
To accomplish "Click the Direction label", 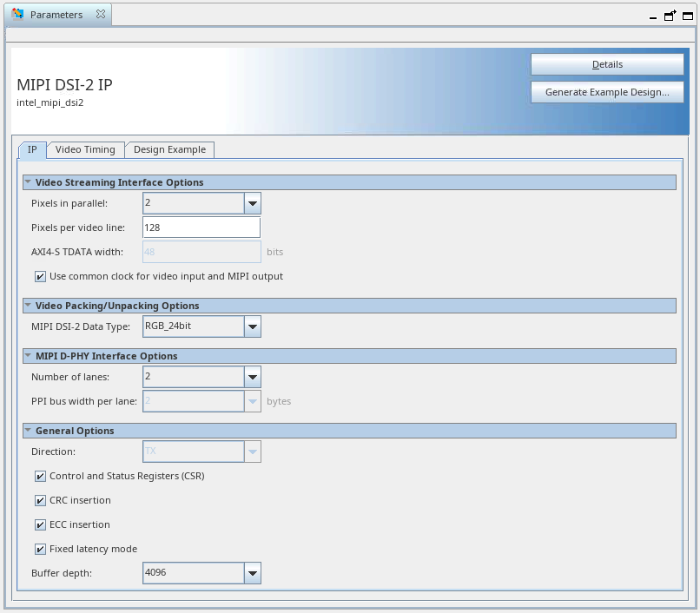I will 53,452.
